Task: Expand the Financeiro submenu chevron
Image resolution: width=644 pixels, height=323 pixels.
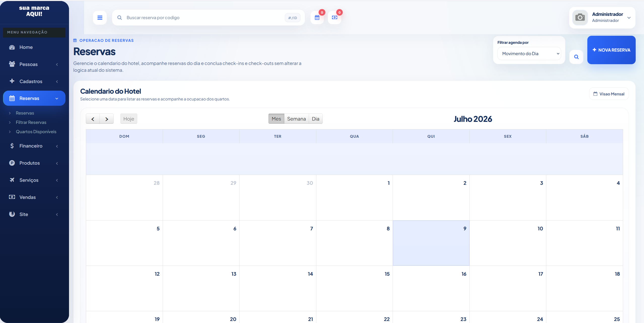Action: 57,146
